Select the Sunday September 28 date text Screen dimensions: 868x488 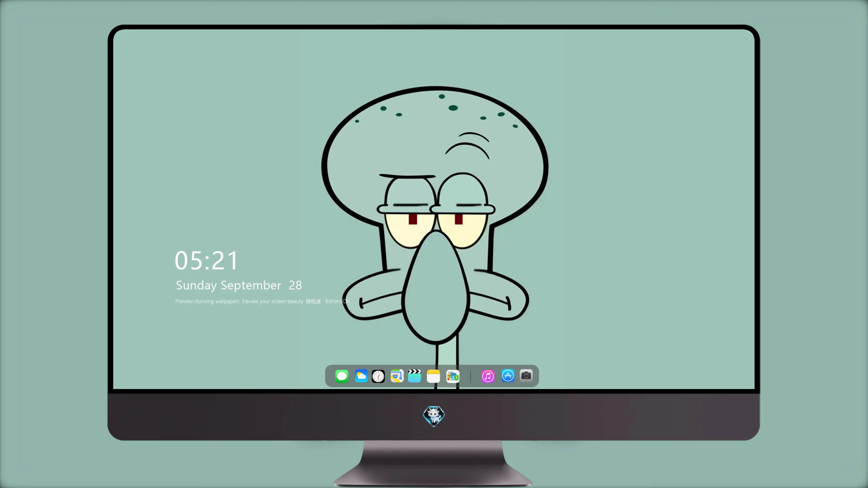click(x=238, y=285)
